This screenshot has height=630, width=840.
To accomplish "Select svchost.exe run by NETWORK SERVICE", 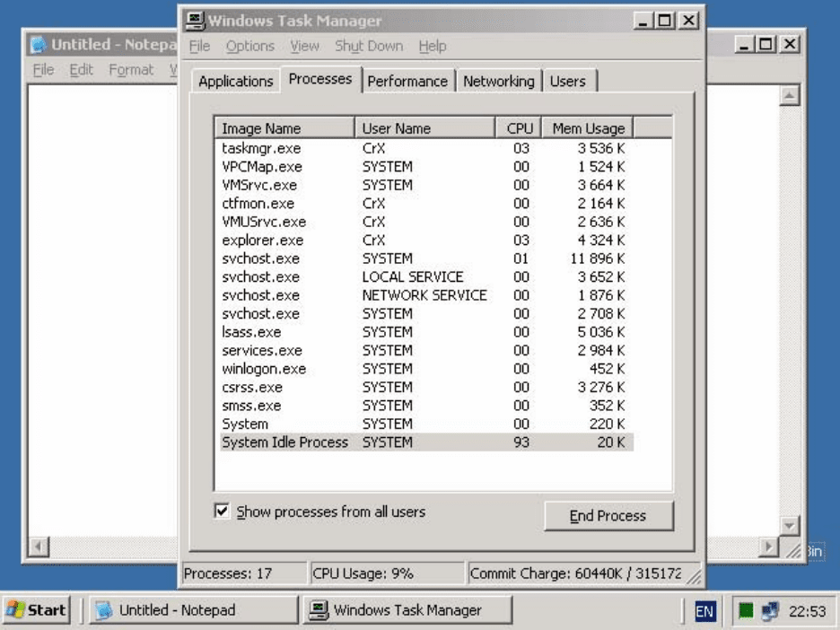I will 426,295.
